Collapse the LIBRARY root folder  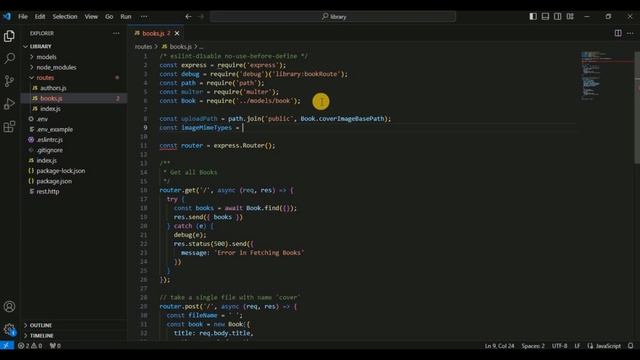[x=40, y=47]
